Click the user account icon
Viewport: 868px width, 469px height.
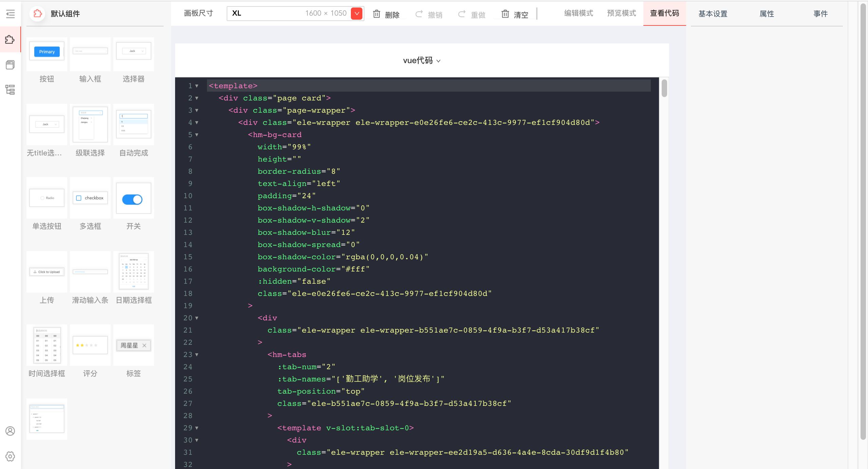(10, 431)
